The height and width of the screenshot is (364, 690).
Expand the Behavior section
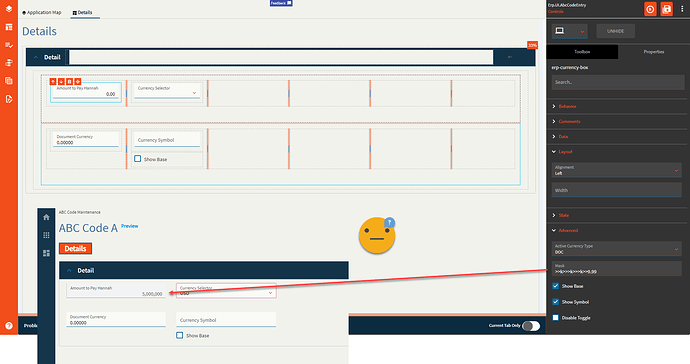click(x=567, y=107)
